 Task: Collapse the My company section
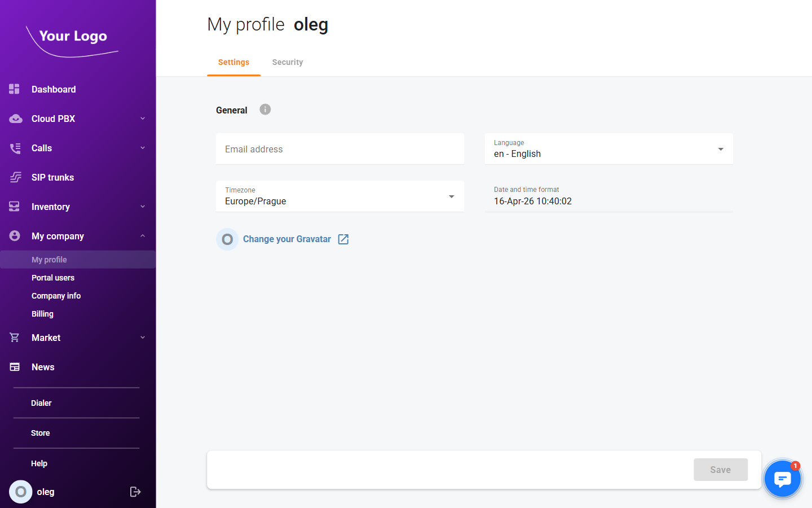coord(143,236)
